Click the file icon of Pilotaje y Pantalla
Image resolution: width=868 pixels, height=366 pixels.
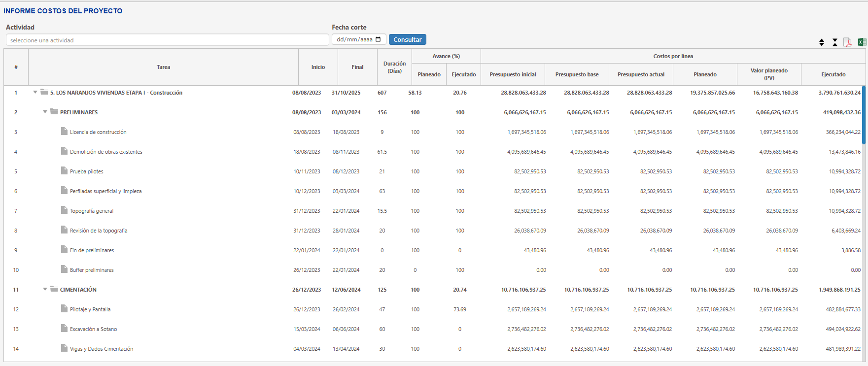coord(64,308)
